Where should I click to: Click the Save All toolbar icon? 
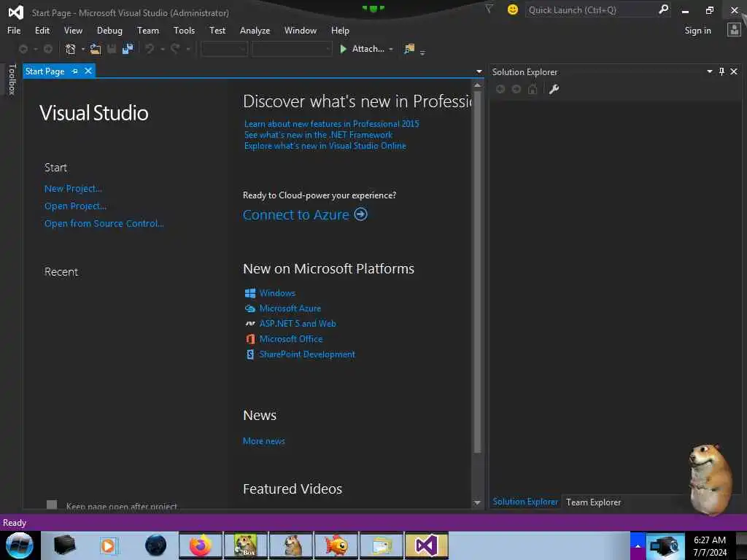point(128,49)
